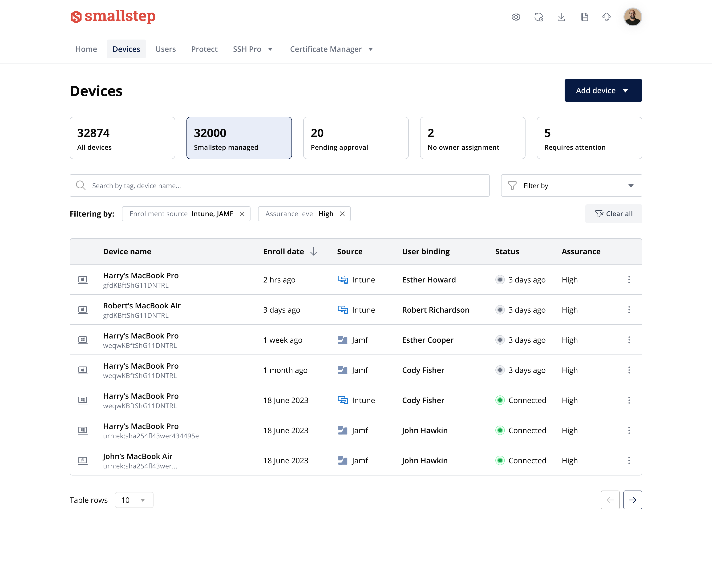Select the All devices card showing 32874
Viewport: 712px width, 588px height.
coord(122,138)
